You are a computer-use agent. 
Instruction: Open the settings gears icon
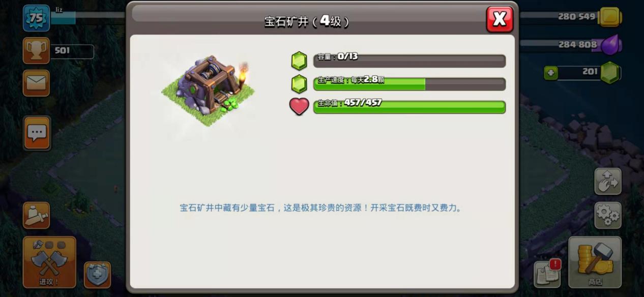[608, 215]
